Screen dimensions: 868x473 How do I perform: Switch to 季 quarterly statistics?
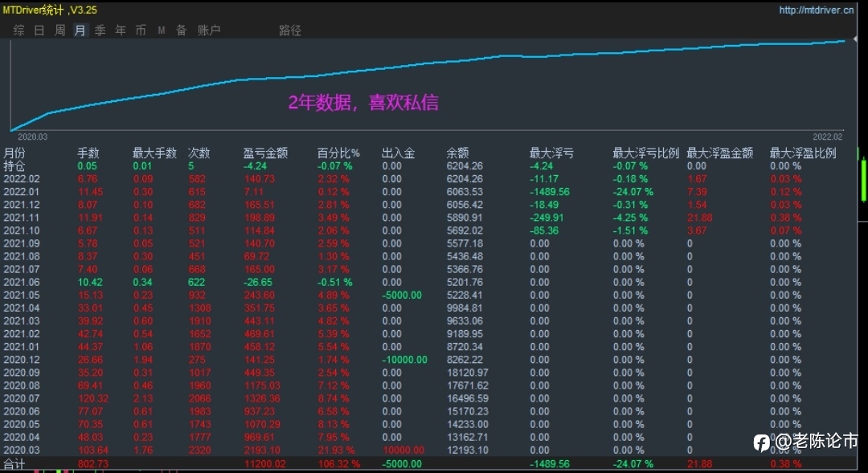100,31
